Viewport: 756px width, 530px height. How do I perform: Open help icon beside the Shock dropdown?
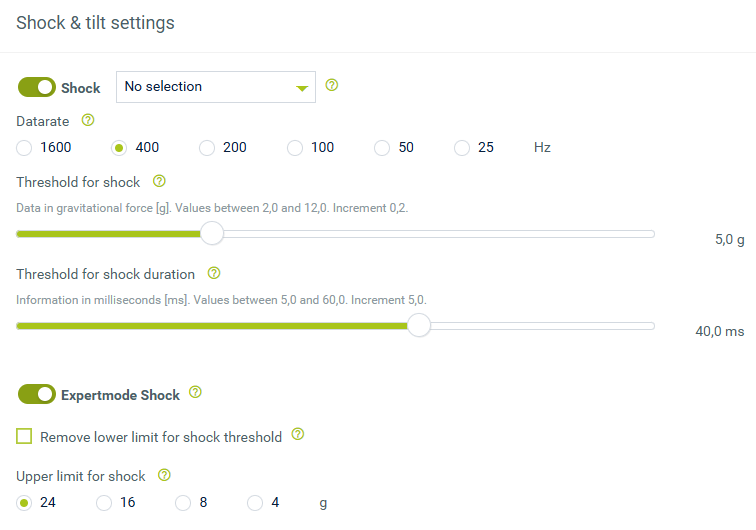[x=332, y=85]
